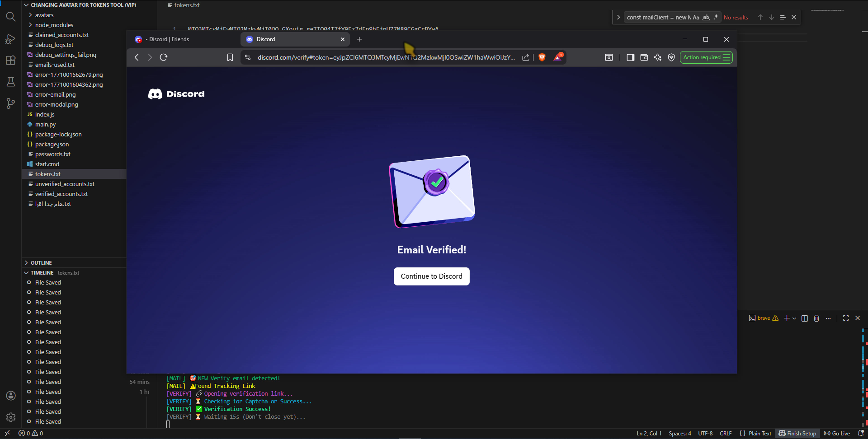Open passwords.txt in Explorer

pyautogui.click(x=53, y=154)
